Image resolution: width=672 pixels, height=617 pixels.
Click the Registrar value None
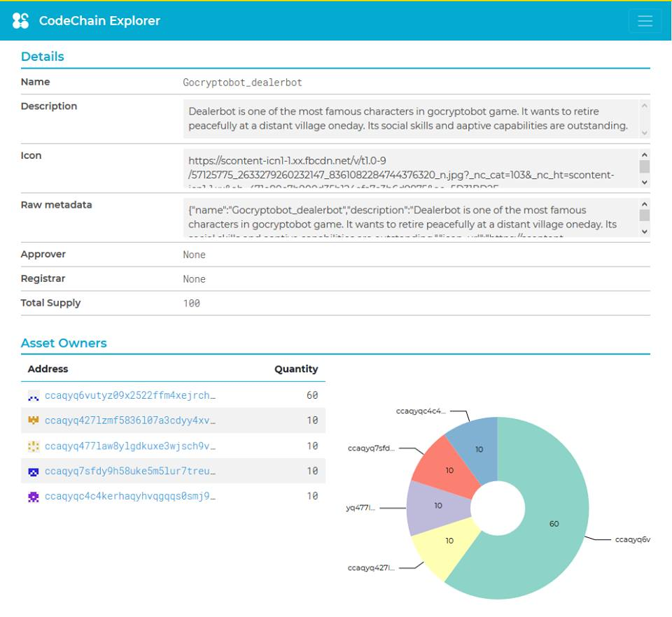coord(194,279)
